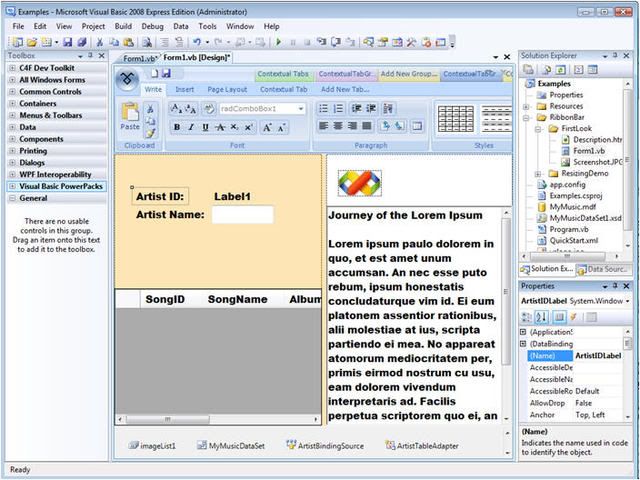The width and height of the screenshot is (640, 480).
Task: Click the bulleted list icon in Paragraph group
Action: [323, 109]
